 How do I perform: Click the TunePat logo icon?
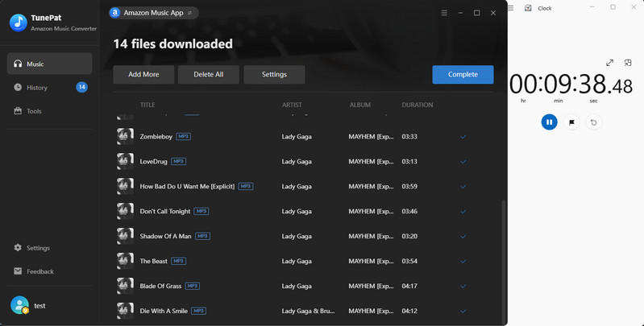point(19,23)
